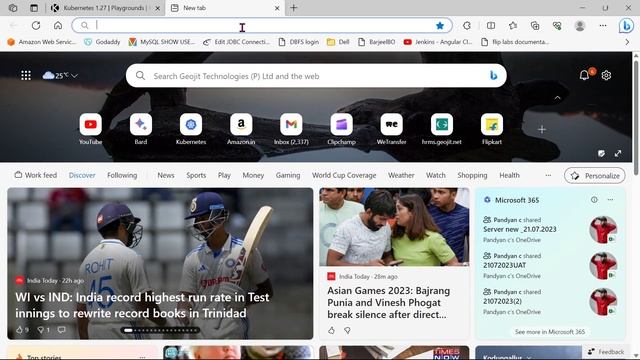This screenshot has height=360, width=640.
Task: Dislike the Asian Games 2023 article
Action: tap(347, 330)
